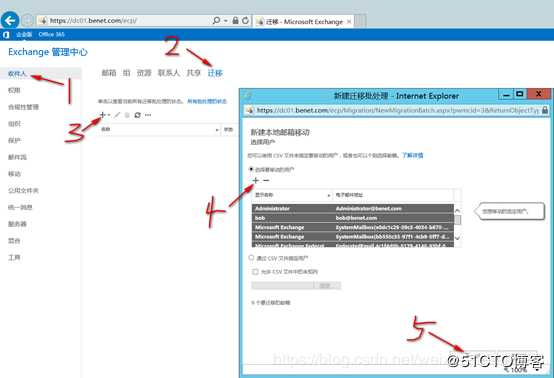Click the plus icon to create a migration batch
The image size is (554, 378).
click(102, 115)
